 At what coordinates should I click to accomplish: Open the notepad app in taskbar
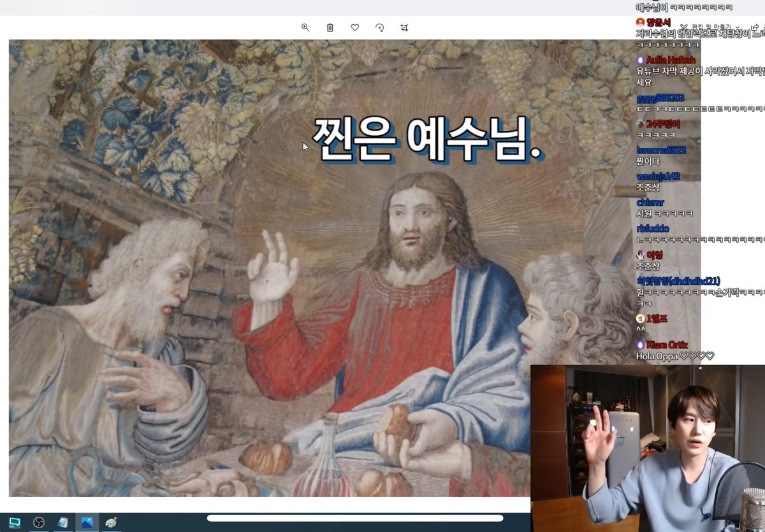[62, 522]
